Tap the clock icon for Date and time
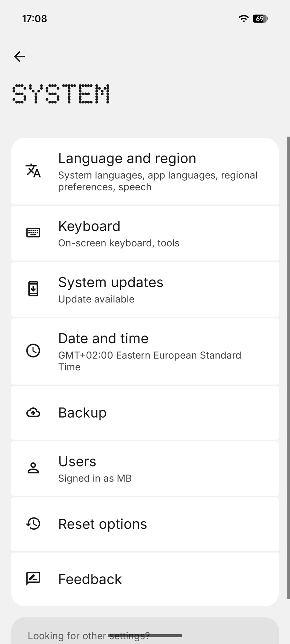The image size is (290, 644). coord(33,350)
